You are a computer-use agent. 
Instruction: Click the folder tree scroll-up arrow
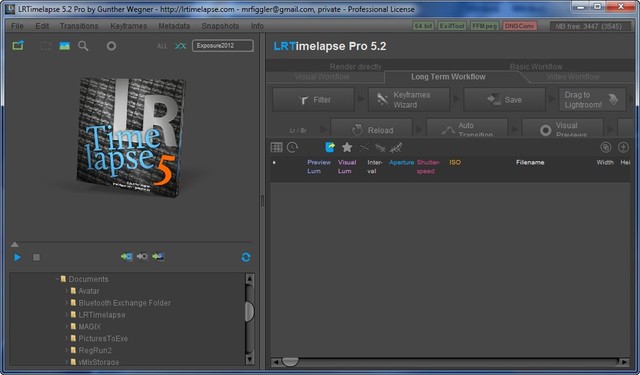click(x=249, y=280)
